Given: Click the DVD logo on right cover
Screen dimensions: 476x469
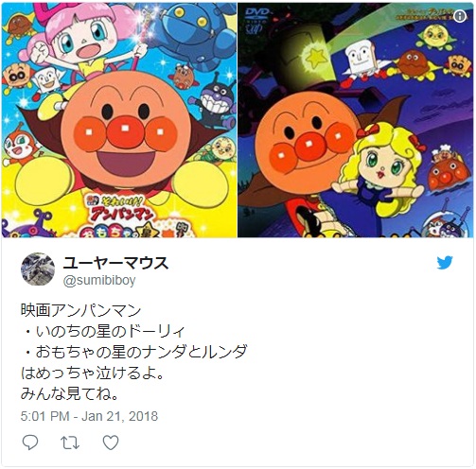Looking at the screenshot, I should coord(256,20).
